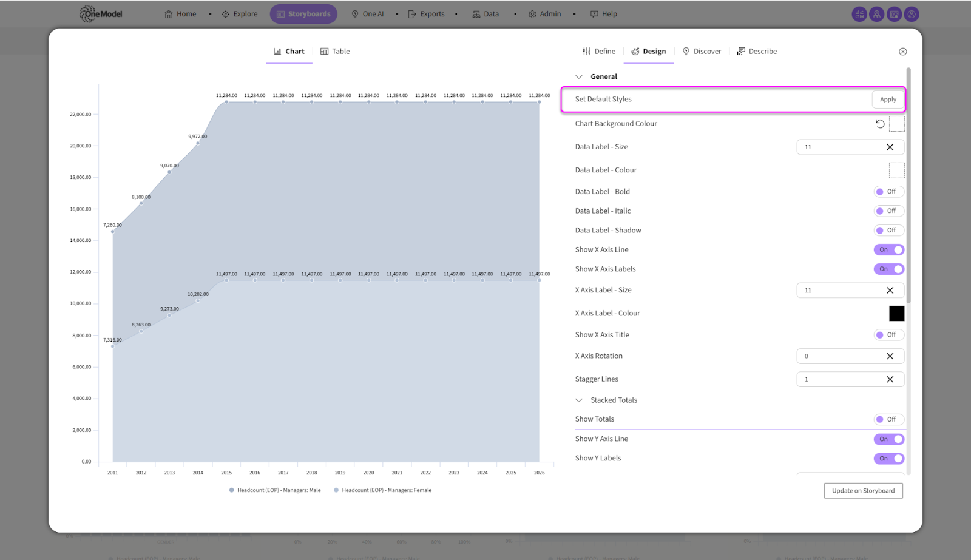Clear the X Axis Label Size value
The height and width of the screenshot is (560, 971).
890,291
